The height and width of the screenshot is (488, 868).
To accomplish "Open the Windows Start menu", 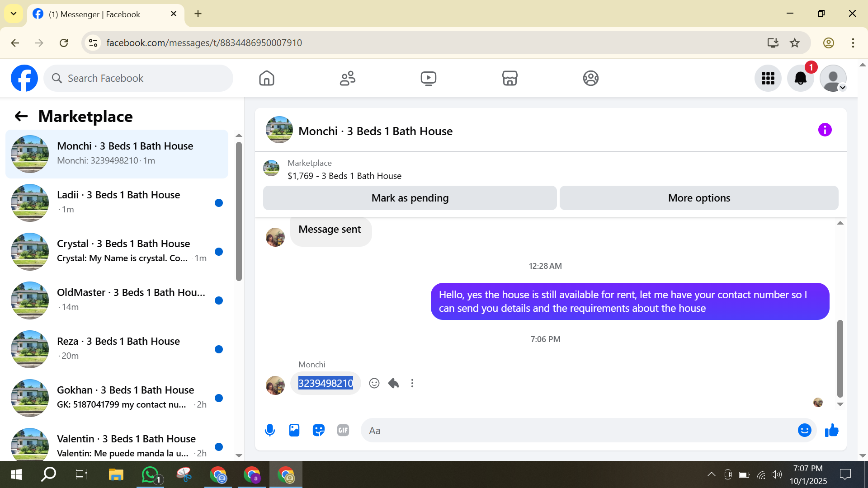I will coord(16,474).
